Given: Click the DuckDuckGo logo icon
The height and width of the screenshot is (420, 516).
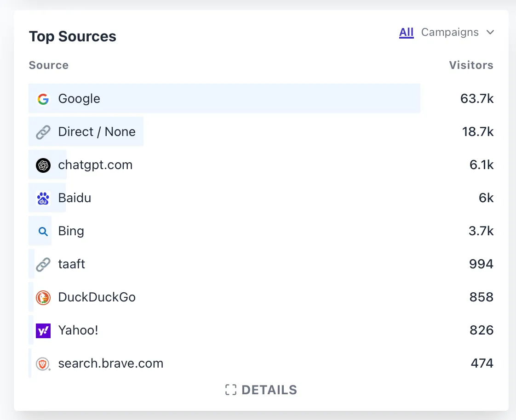Looking at the screenshot, I should tap(43, 298).
